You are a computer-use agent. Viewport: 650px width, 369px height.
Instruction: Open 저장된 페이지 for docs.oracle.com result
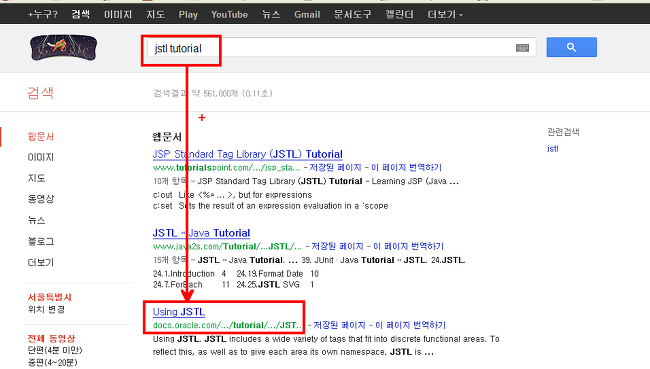point(339,325)
